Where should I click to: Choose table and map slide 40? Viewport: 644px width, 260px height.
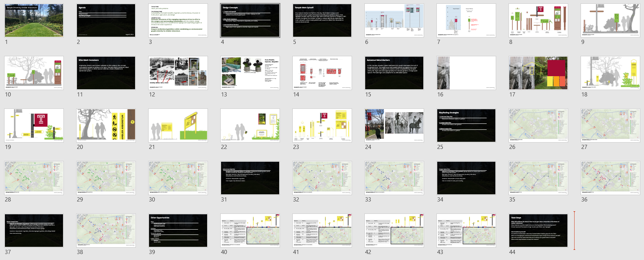tap(250, 231)
